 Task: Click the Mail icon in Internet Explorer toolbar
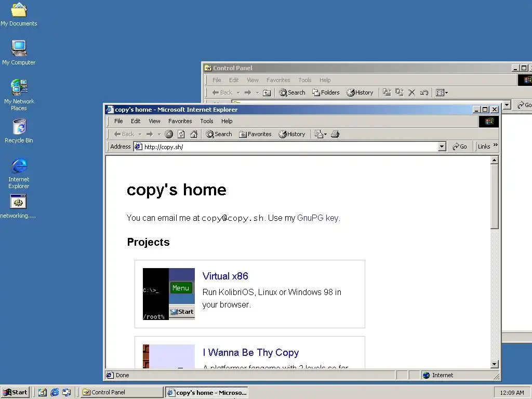coord(320,134)
